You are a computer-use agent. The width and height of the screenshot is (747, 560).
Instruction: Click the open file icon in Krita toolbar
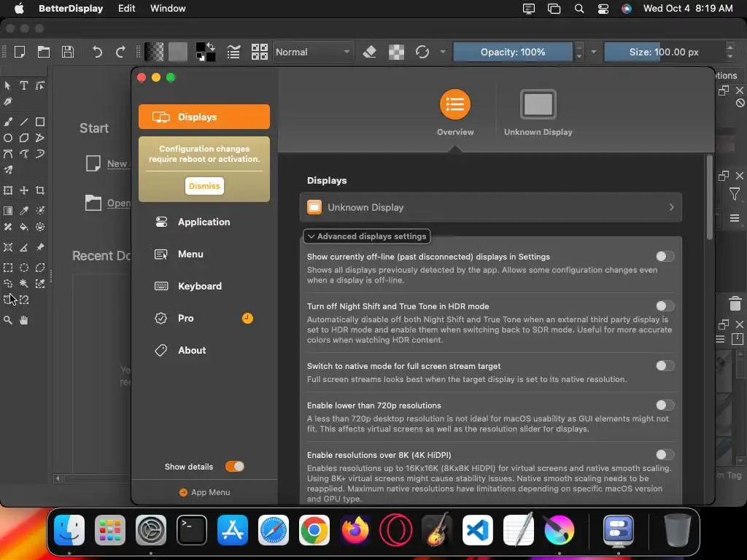[44, 52]
